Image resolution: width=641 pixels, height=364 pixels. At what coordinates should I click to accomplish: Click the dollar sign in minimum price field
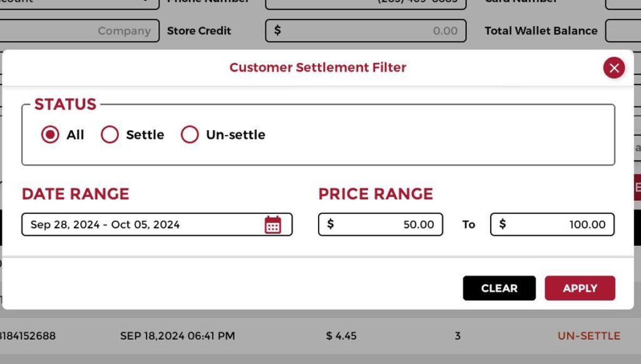click(x=331, y=225)
